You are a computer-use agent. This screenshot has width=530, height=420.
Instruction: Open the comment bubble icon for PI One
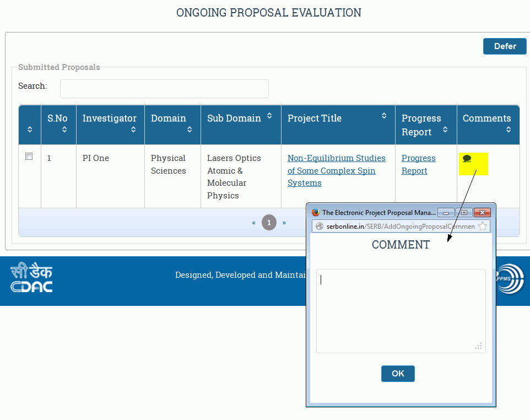pyautogui.click(x=467, y=159)
